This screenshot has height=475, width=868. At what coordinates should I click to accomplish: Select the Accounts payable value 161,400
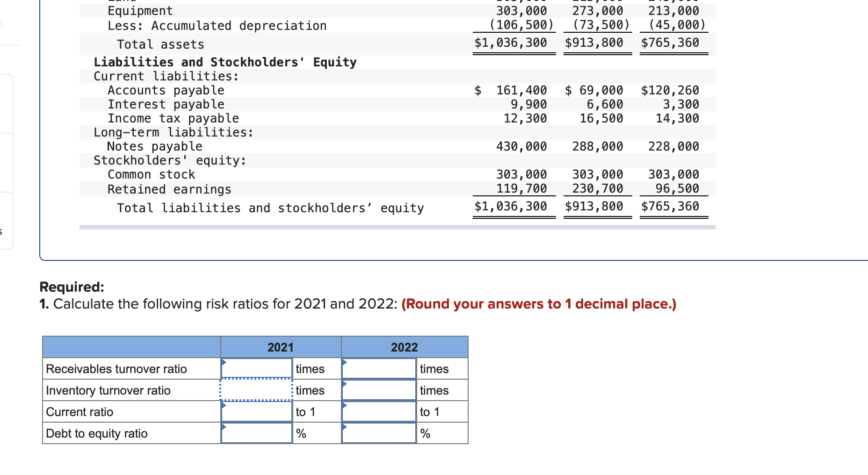click(x=521, y=90)
